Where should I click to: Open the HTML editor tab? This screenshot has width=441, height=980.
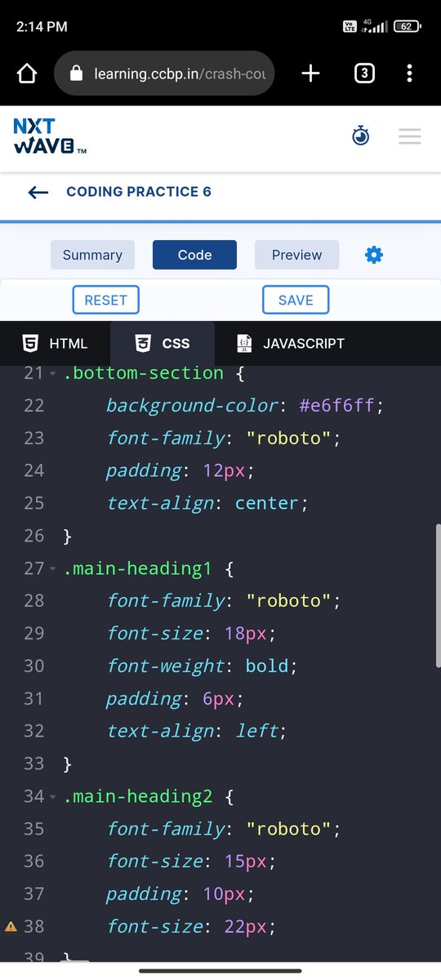coord(55,344)
